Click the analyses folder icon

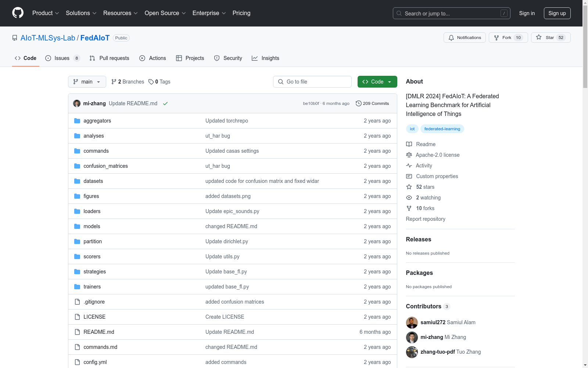click(77, 136)
